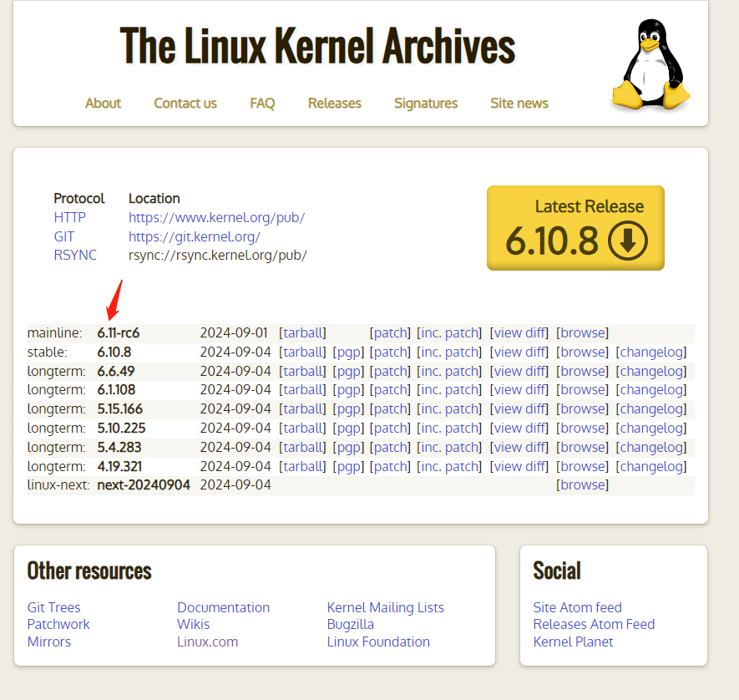Browse the linux-next next-20240904 release
739x700 pixels.
coord(582,484)
